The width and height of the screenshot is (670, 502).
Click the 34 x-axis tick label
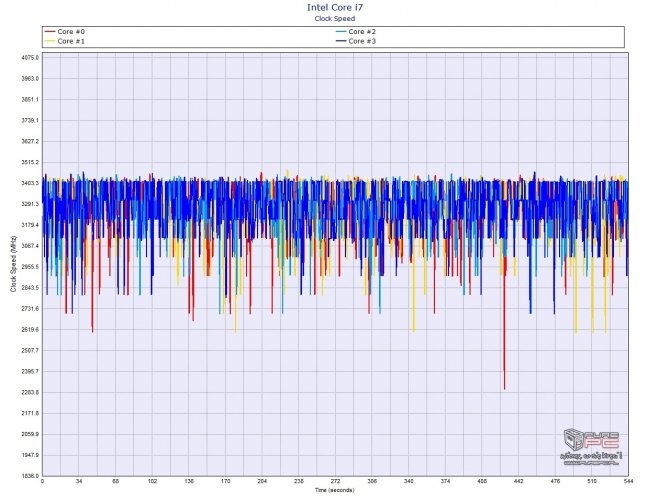(x=79, y=481)
